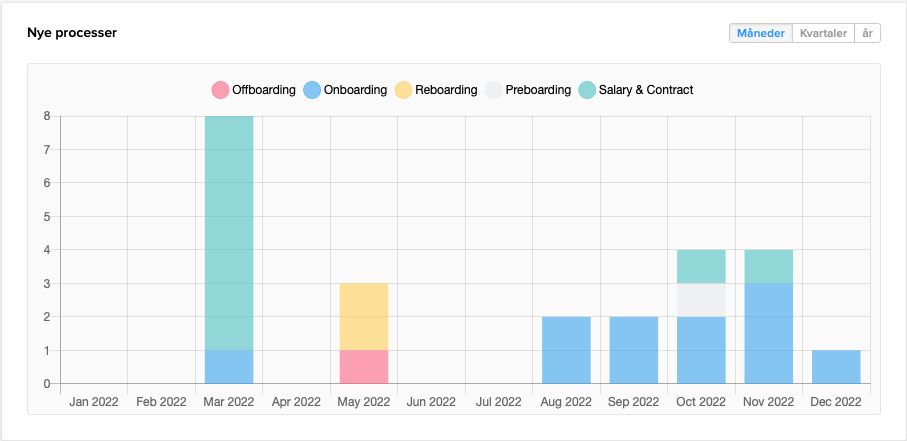Viewport: 907px width, 441px height.
Task: Click the Dec 2022 Onboarding bar
Action: 836,366
